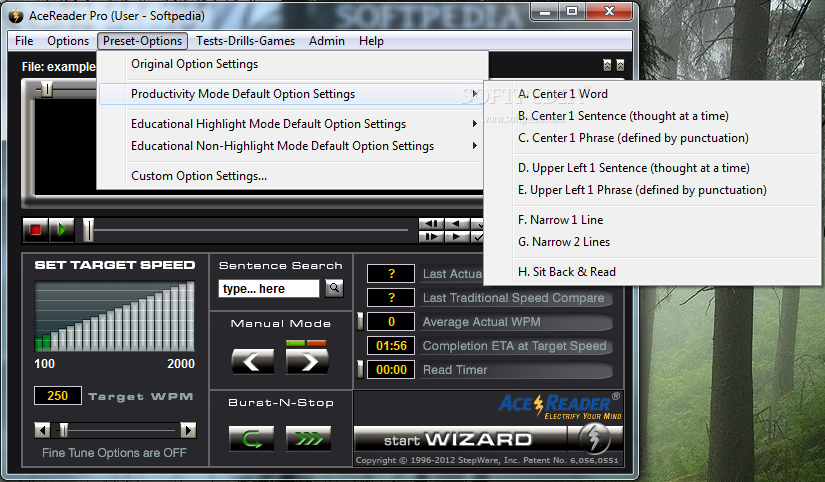Click the single back arrow button
The image size is (825, 482).
pos(457,224)
